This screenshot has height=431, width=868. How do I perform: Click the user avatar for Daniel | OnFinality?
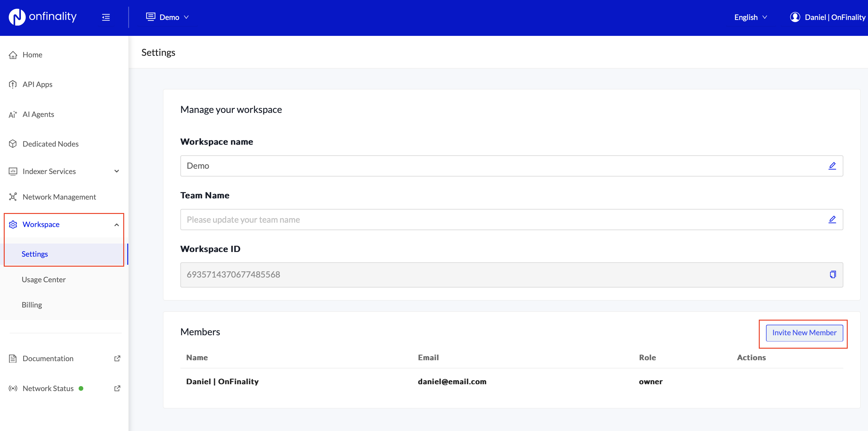pos(796,17)
